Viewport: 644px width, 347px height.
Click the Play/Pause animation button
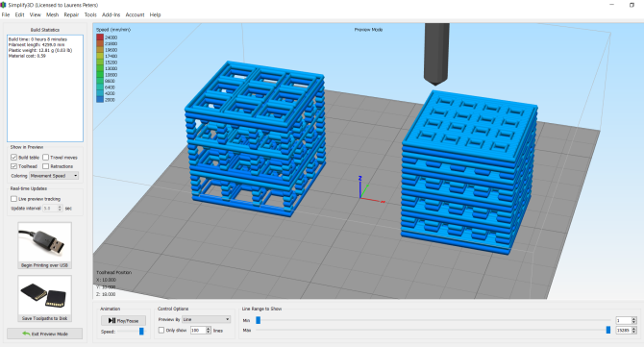pyautogui.click(x=124, y=320)
